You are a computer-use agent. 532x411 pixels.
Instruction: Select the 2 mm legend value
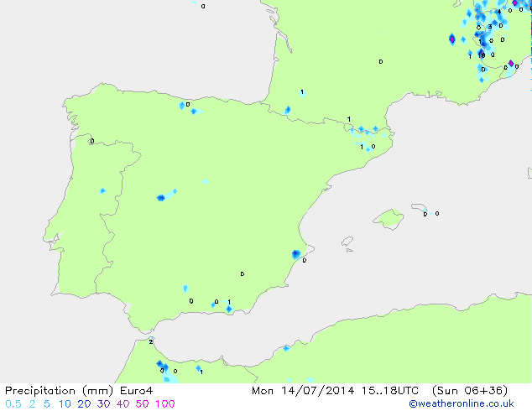tap(32, 404)
